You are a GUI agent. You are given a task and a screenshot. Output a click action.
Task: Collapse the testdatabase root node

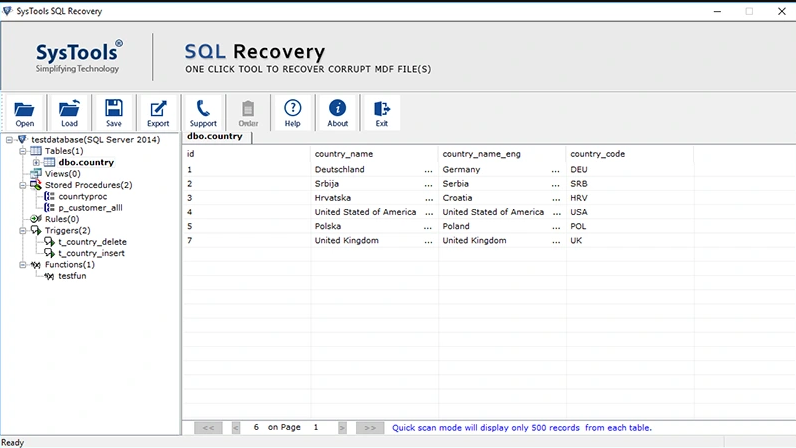point(9,139)
